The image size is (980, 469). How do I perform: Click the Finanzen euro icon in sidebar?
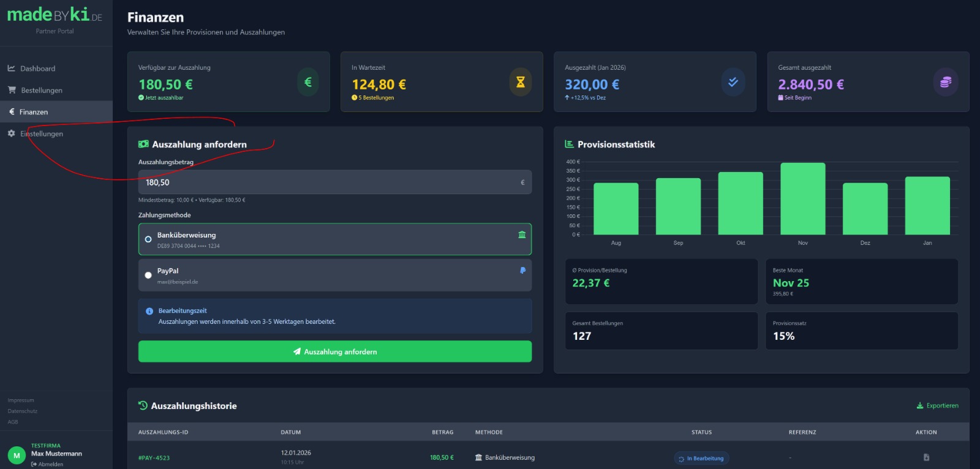(x=12, y=111)
